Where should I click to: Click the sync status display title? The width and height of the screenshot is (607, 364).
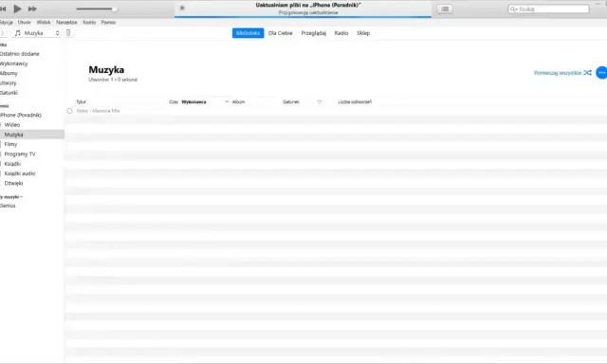tap(308, 5)
